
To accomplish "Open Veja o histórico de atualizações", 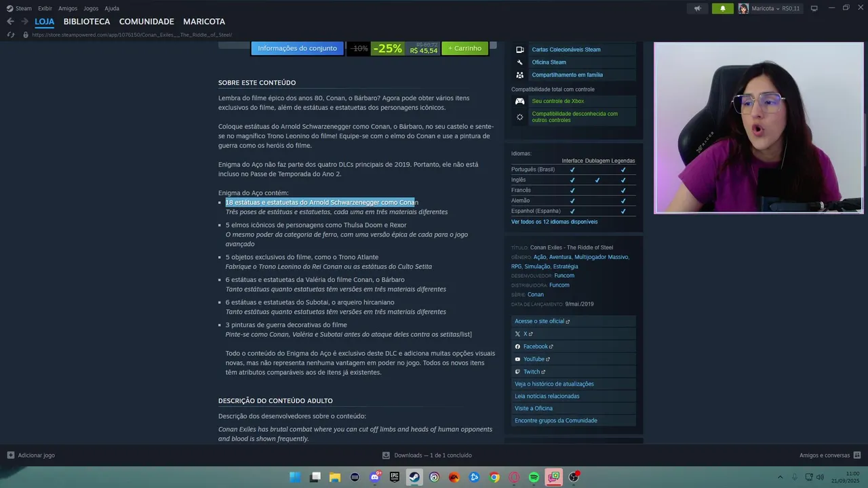I will point(574,384).
